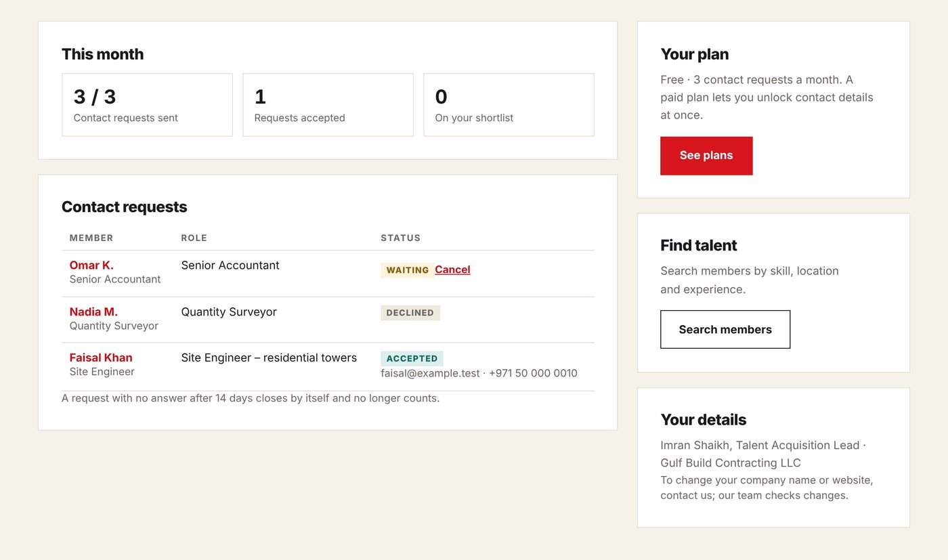948x560 pixels.
Task: Click the 'Quantity Surveyor' role cell for Nadia
Action: (229, 312)
